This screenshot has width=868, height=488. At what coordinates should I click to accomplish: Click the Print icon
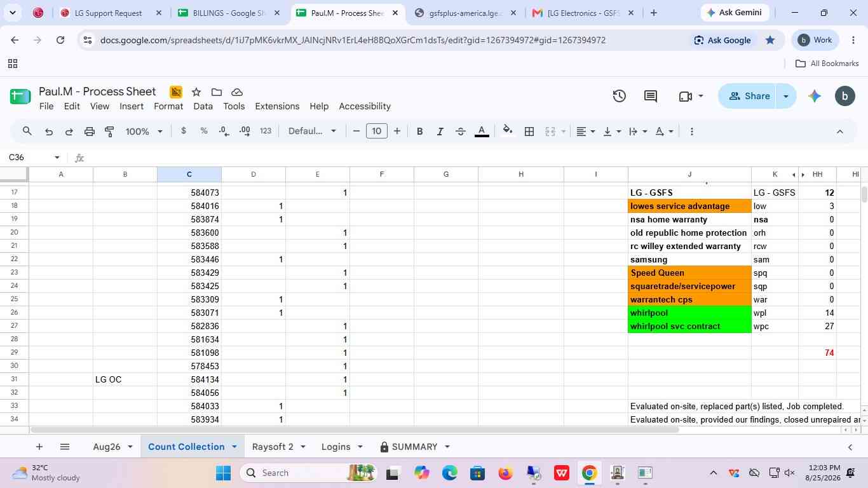point(90,132)
